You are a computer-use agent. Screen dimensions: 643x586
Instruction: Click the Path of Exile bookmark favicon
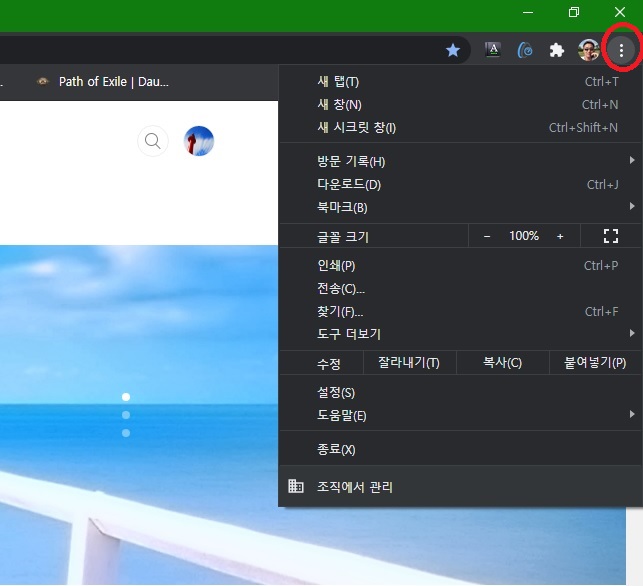pyautogui.click(x=43, y=82)
